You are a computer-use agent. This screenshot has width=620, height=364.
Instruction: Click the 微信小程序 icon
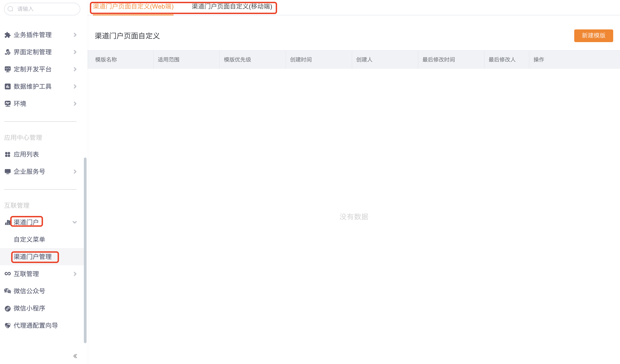tap(8, 309)
